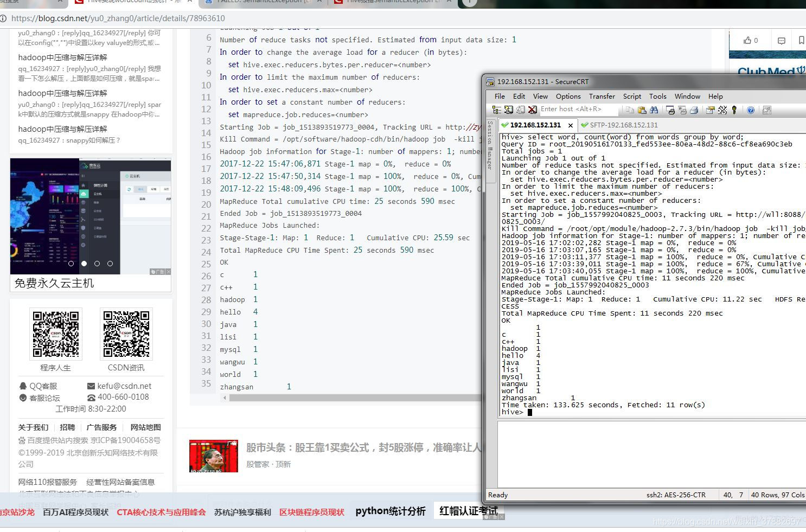Open the View menu in SecureCRT

tap(540, 96)
